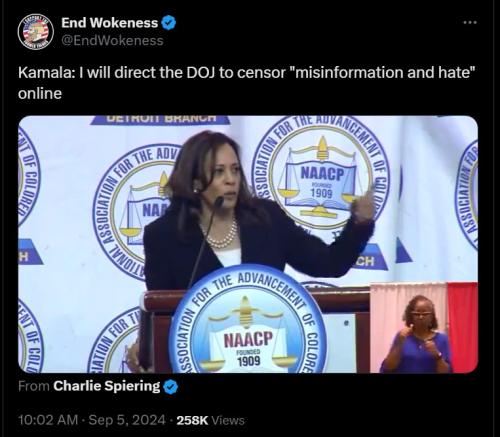This screenshot has width=500, height=437.
Task: Open the 258K Views count
Action: (x=210, y=420)
